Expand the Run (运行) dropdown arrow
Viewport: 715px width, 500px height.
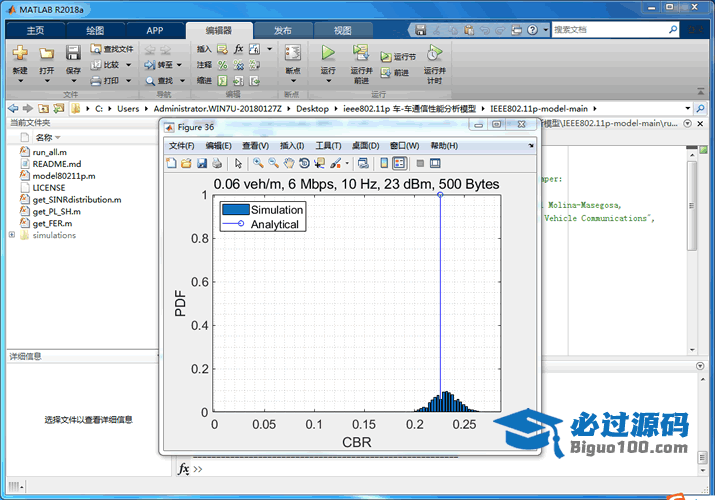point(328,81)
